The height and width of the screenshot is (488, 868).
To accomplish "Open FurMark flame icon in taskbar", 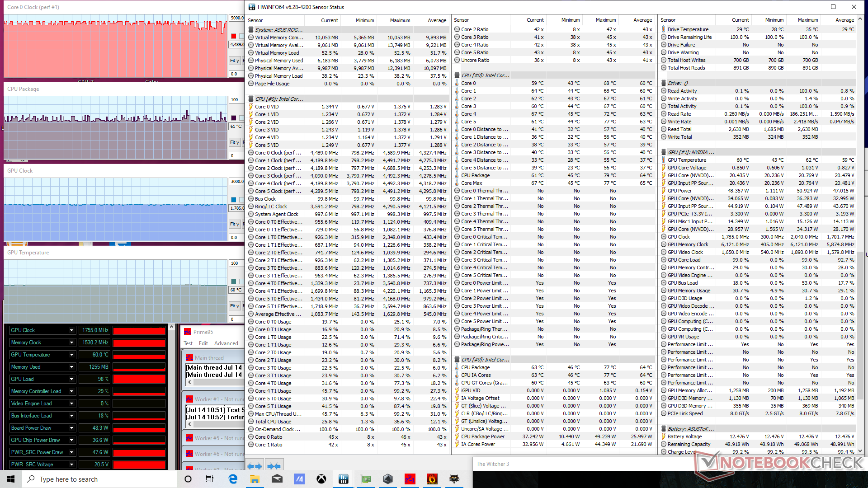I will tap(432, 479).
